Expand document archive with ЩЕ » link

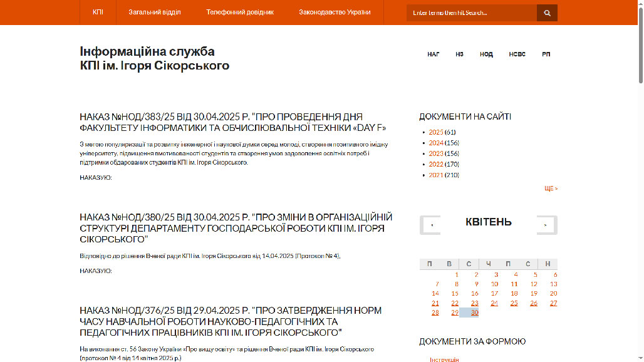[x=551, y=188]
